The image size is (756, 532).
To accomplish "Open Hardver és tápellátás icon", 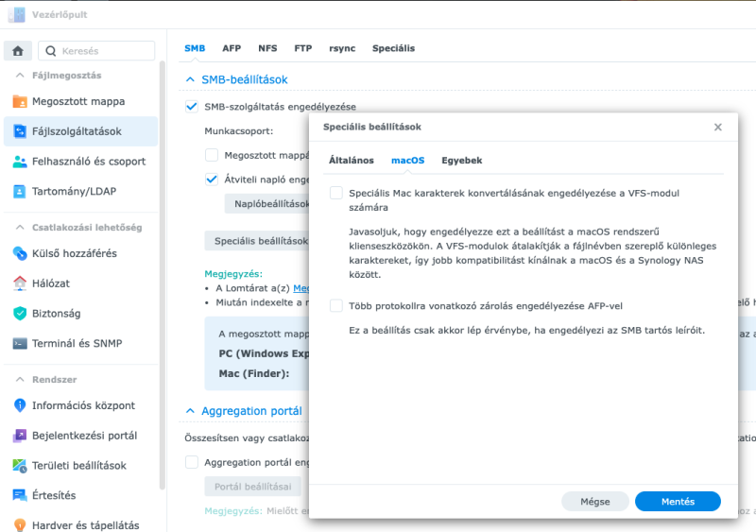I will click(19, 524).
